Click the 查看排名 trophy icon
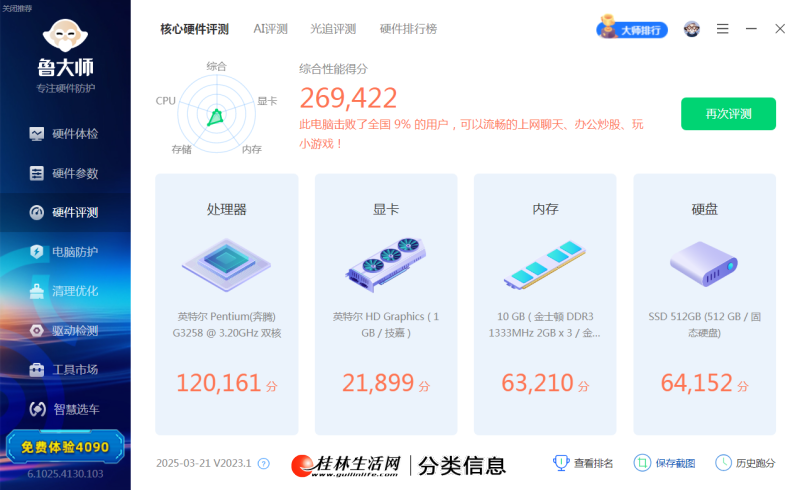800x490 pixels. coord(561,463)
